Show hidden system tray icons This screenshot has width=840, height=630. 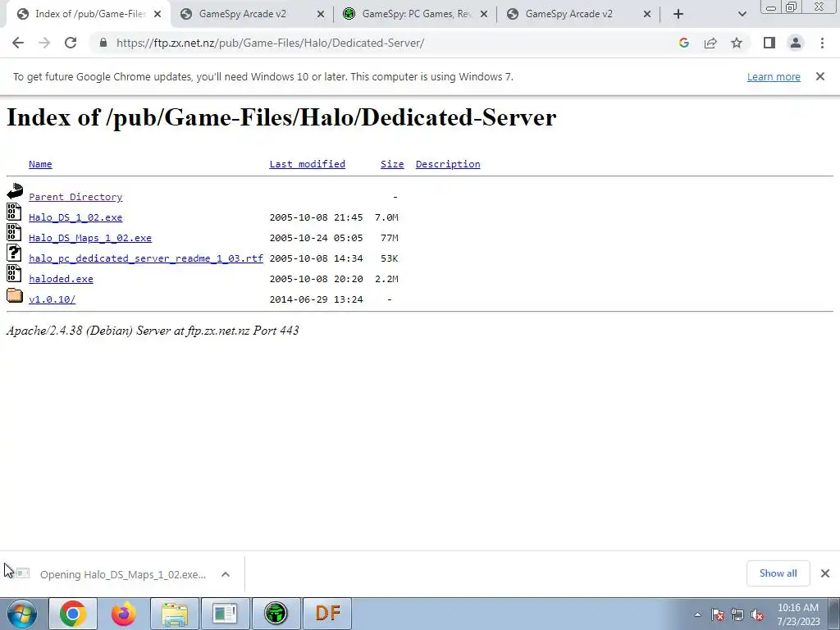pos(697,615)
